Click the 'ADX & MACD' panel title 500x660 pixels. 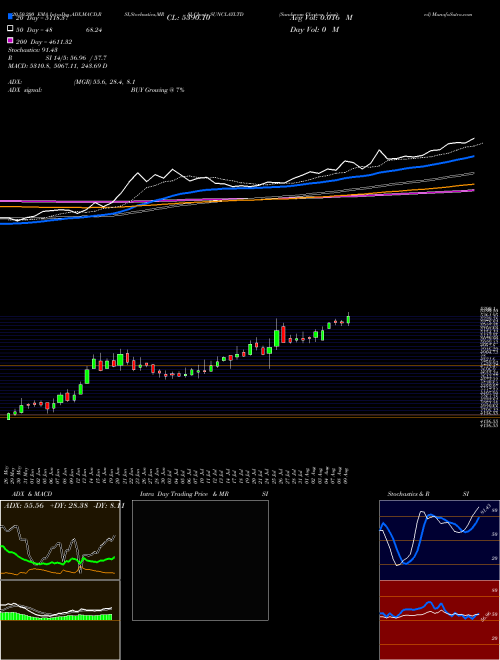32,494
